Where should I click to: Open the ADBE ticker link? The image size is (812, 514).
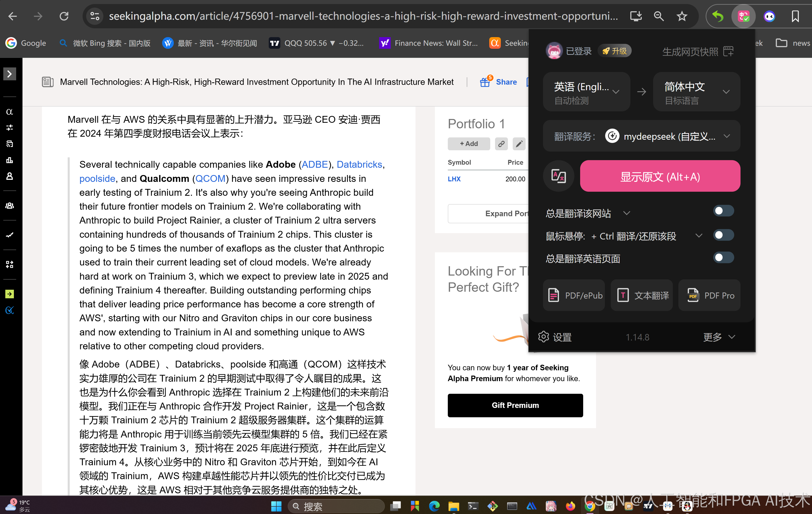(x=315, y=165)
